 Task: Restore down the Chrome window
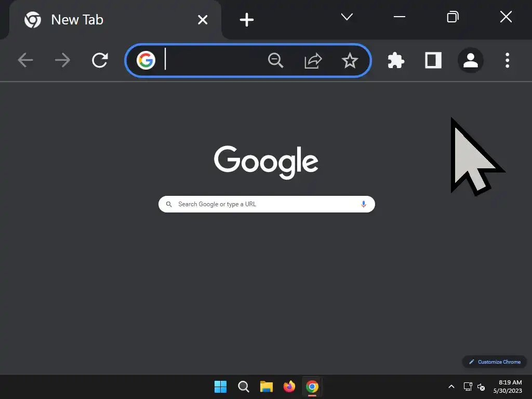(x=453, y=17)
